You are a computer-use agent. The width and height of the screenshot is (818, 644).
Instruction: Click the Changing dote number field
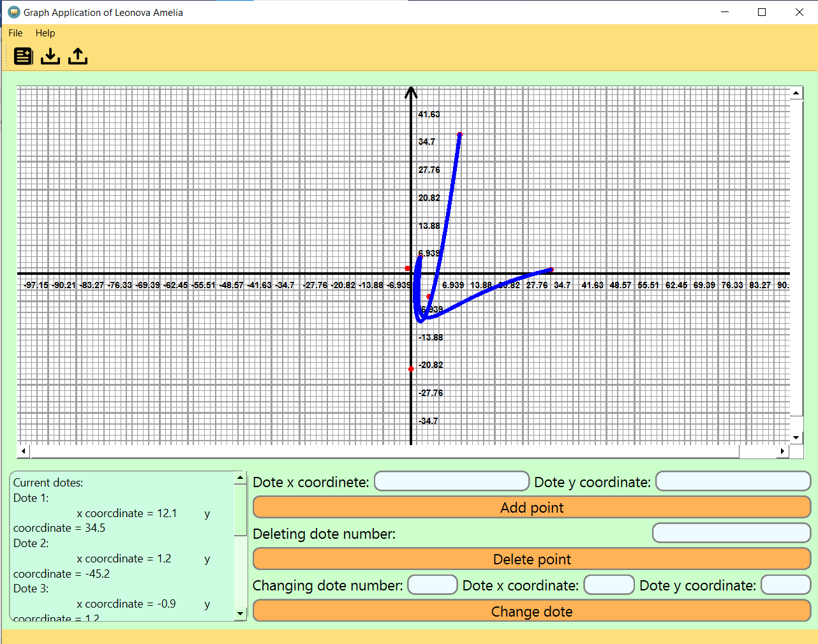click(432, 585)
